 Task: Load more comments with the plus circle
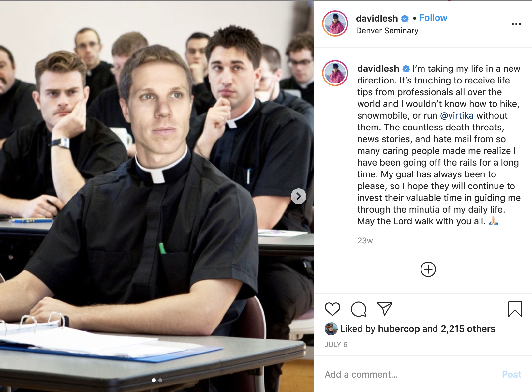(428, 269)
